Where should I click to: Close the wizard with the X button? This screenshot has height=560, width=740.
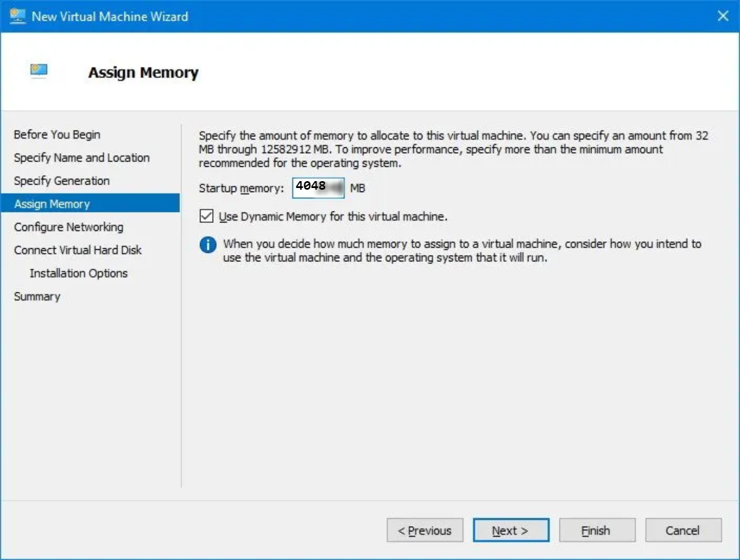[x=723, y=16]
